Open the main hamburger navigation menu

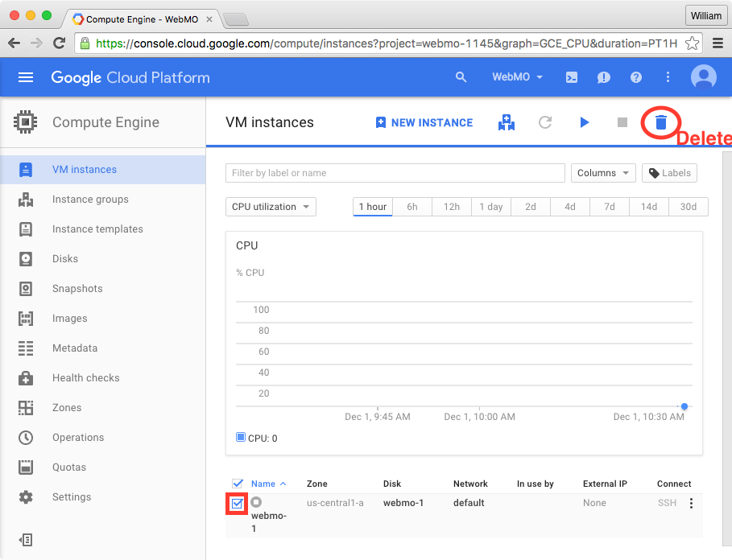pyautogui.click(x=26, y=77)
